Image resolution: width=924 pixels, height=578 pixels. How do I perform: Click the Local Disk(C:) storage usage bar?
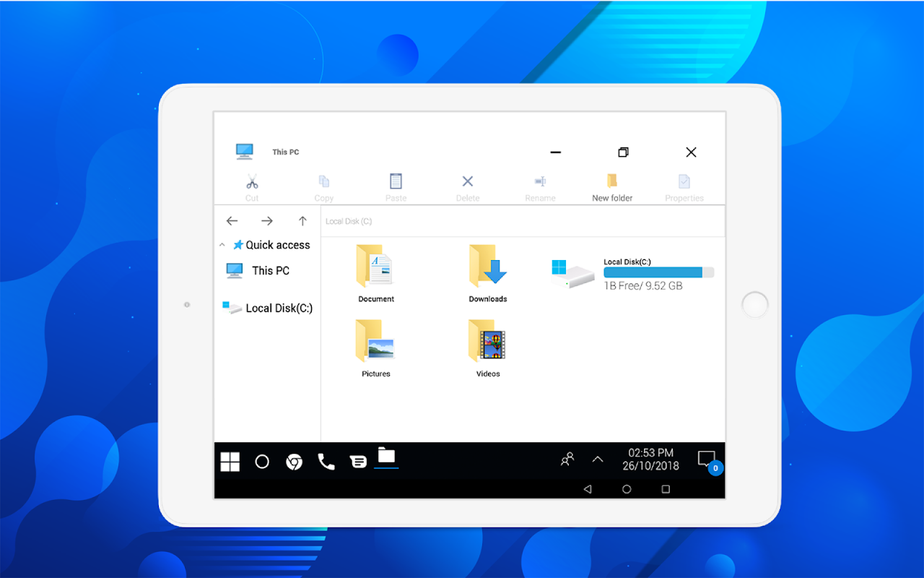pyautogui.click(x=659, y=272)
